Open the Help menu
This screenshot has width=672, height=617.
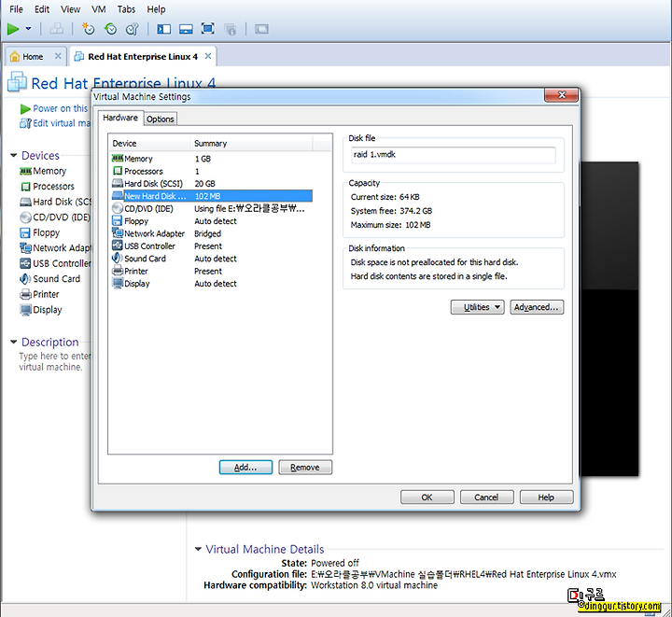pyautogui.click(x=156, y=9)
